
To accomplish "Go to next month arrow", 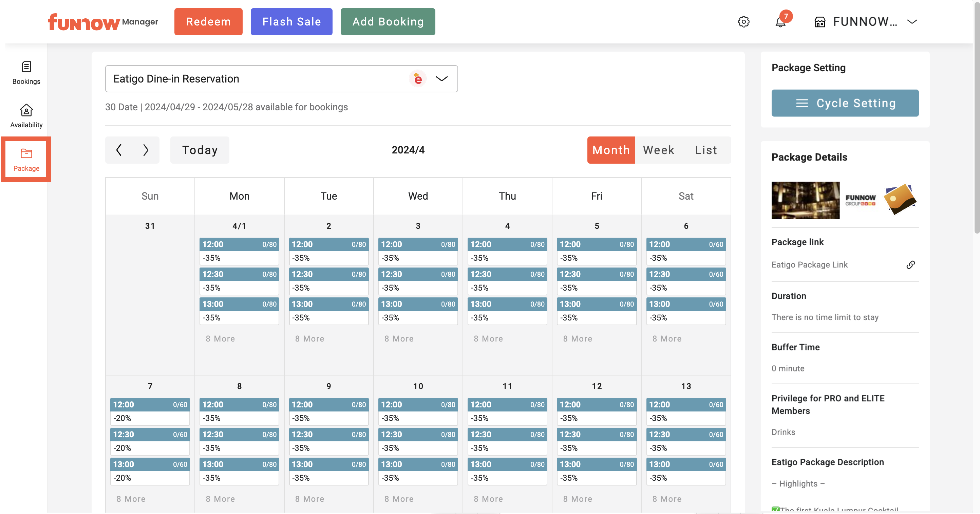I will [x=145, y=150].
